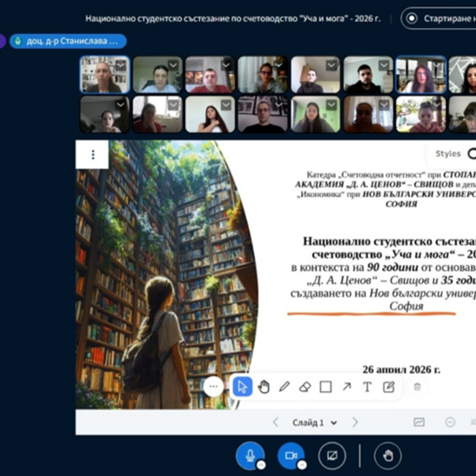This screenshot has height=476, width=476.
Task: Pick the eraser tool
Action: click(305, 387)
